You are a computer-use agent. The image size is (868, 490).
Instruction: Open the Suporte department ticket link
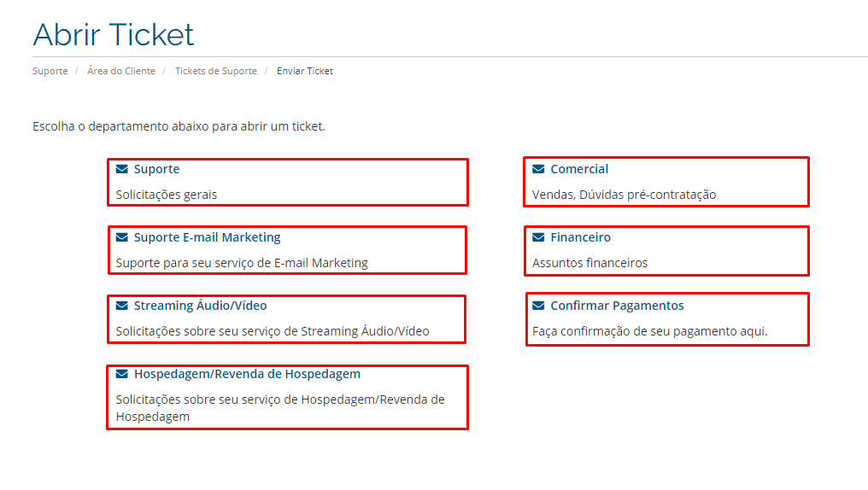click(156, 169)
